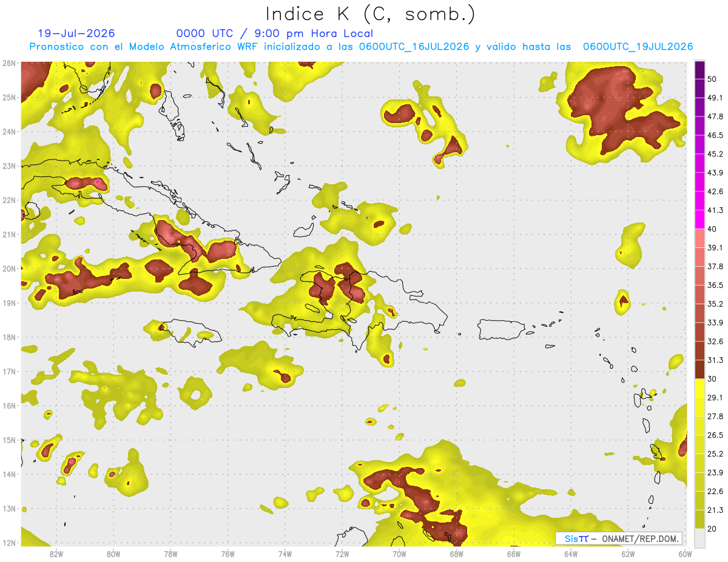
Task: Click the colorbar value '37.8'
Action: coord(715,266)
